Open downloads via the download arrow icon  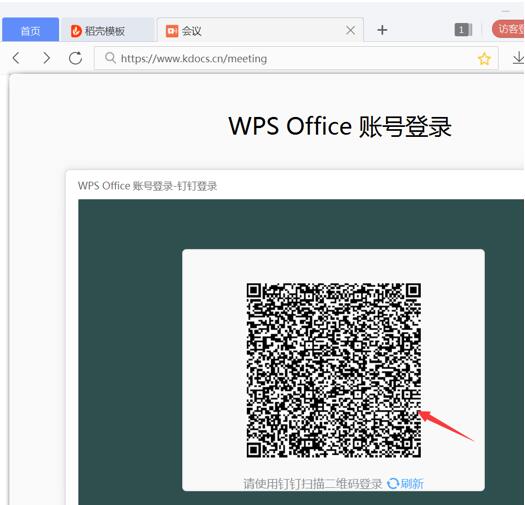point(518,58)
